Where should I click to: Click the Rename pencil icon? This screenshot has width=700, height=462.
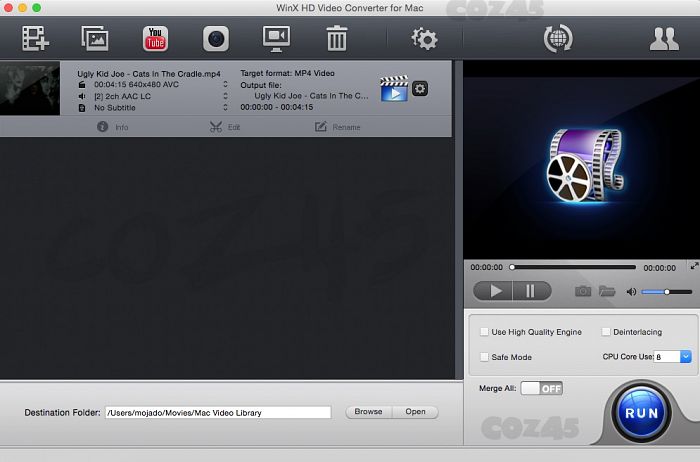click(321, 127)
